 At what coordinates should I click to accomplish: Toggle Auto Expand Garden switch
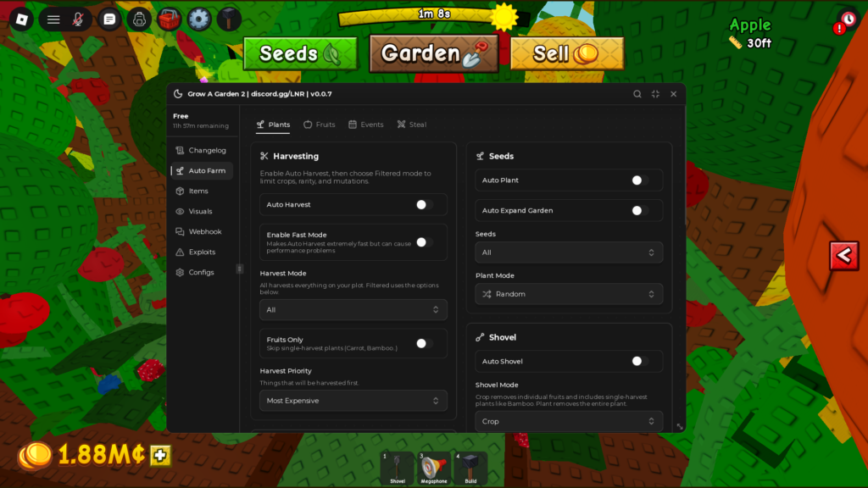[640, 211]
